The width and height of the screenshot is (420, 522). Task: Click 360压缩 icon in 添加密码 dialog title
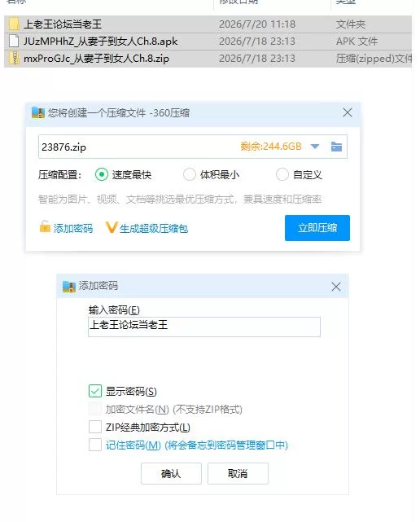click(x=69, y=287)
